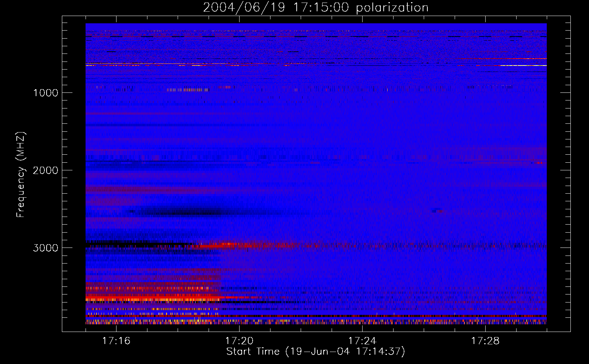
Task: Click the 17:16 time tick label
Action: tap(116, 341)
